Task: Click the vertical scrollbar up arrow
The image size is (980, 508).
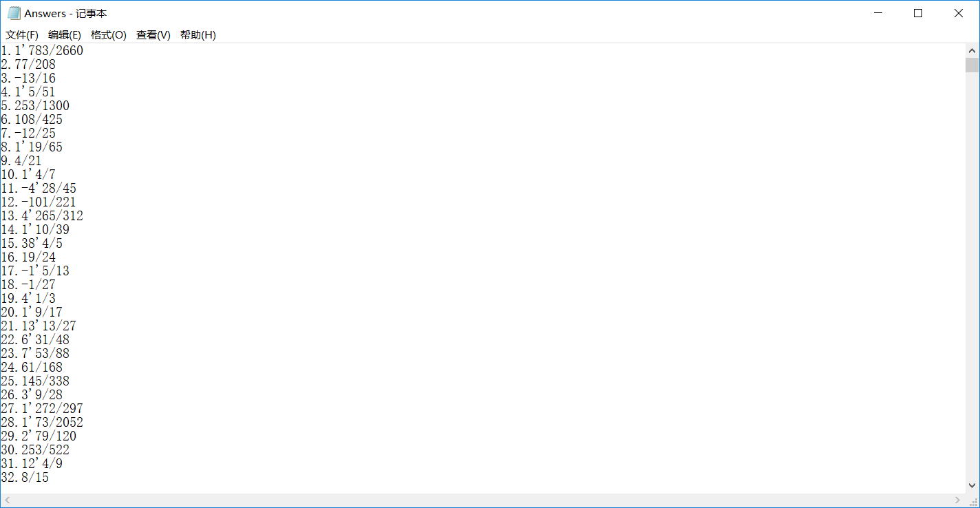Action: (972, 51)
